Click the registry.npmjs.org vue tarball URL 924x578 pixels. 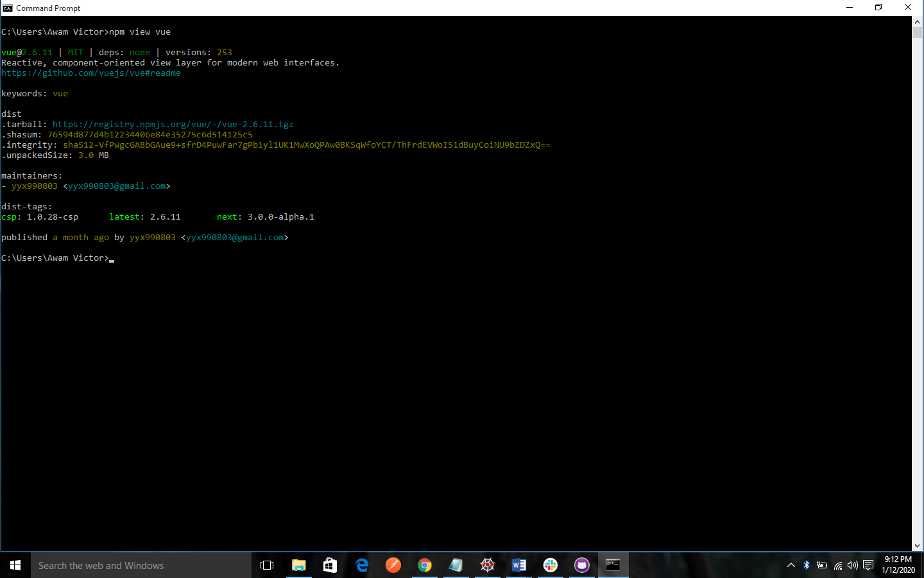173,125
